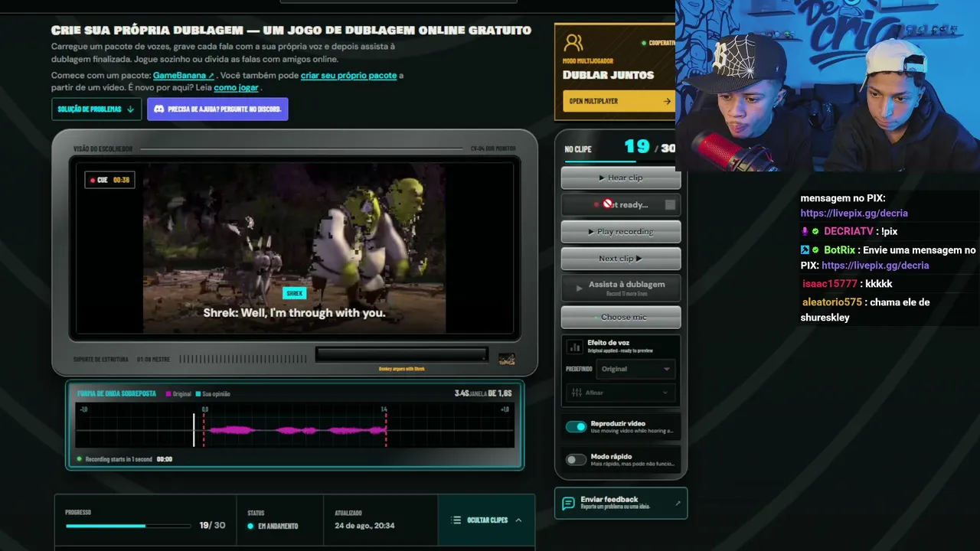Click the white playhead marker in waveform
The width and height of the screenshot is (980, 551).
click(x=194, y=430)
